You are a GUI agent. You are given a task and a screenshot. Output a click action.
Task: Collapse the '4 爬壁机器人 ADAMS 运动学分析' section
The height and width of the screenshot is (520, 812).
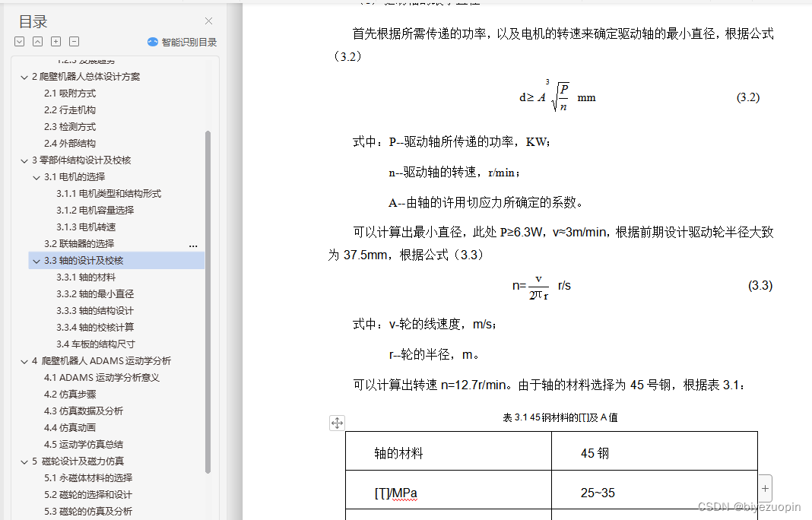[24, 362]
